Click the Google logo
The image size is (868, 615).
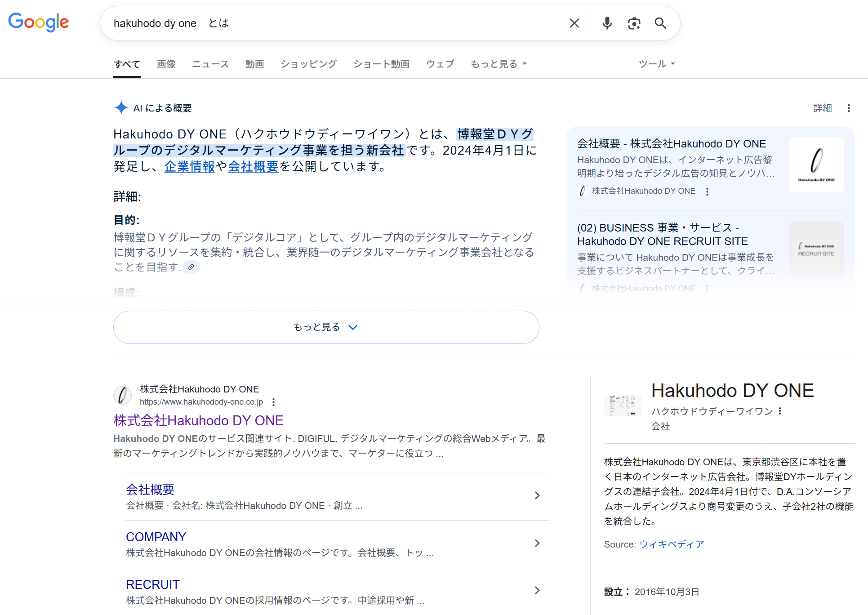click(x=39, y=22)
